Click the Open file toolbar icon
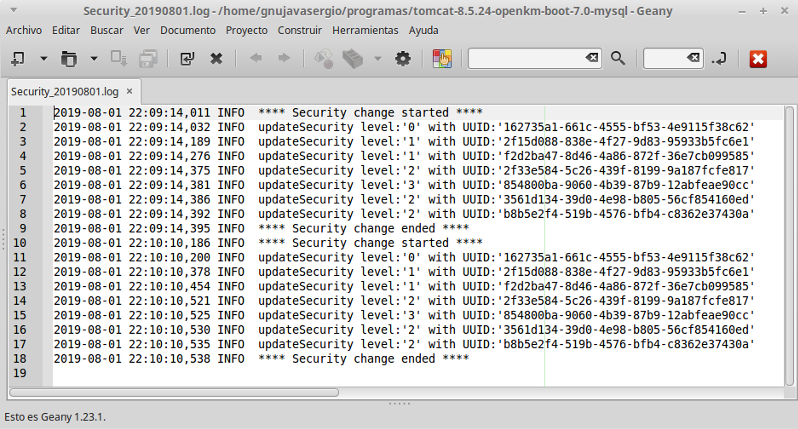The width and height of the screenshot is (798, 429). (x=67, y=59)
